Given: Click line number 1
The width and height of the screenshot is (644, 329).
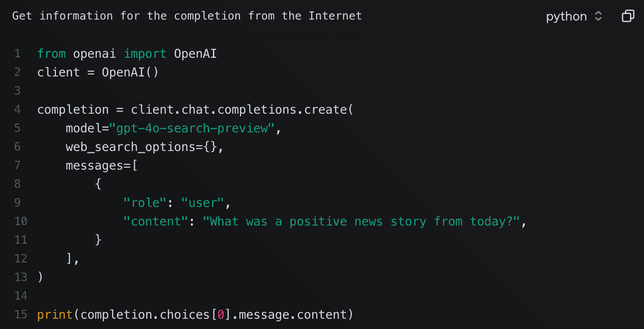Looking at the screenshot, I should point(17,53).
